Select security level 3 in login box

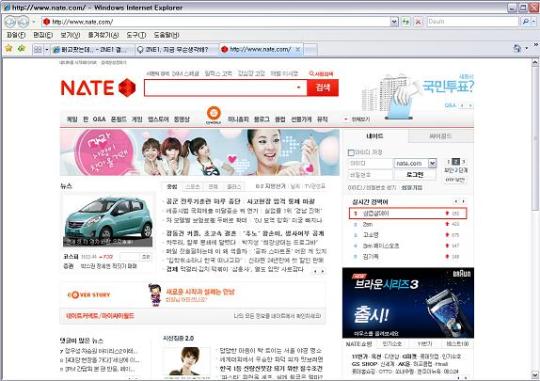pyautogui.click(x=464, y=162)
